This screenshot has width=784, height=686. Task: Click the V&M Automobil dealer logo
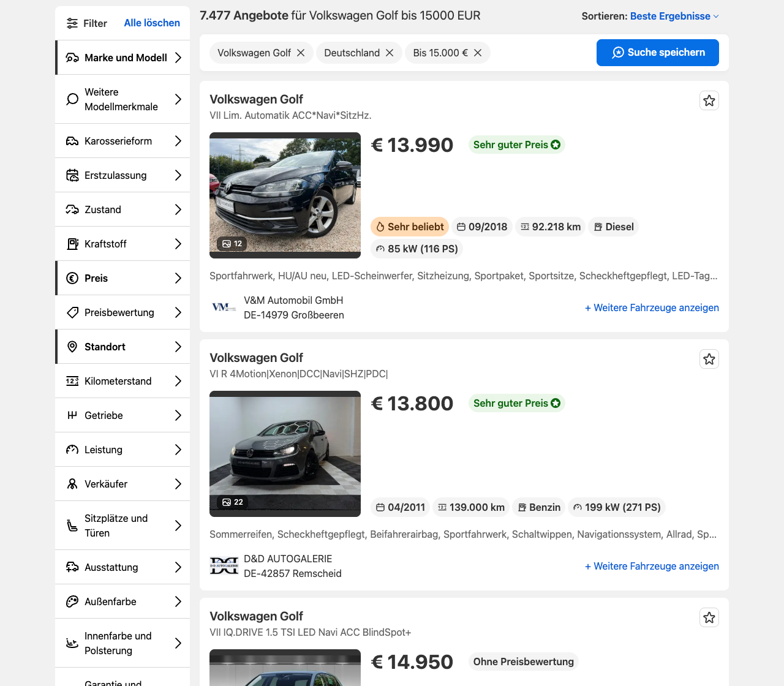point(224,307)
